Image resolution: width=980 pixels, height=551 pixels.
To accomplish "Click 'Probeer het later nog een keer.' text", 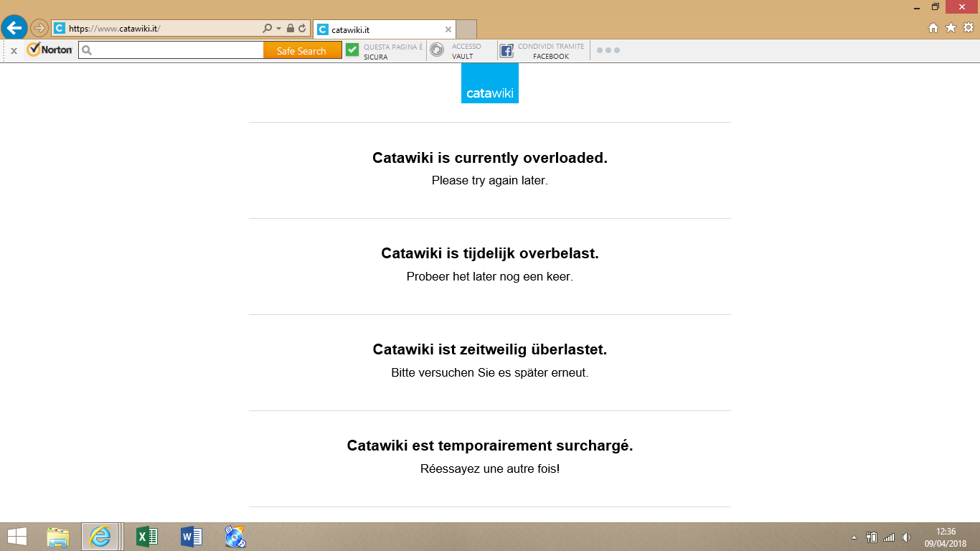I will [490, 276].
